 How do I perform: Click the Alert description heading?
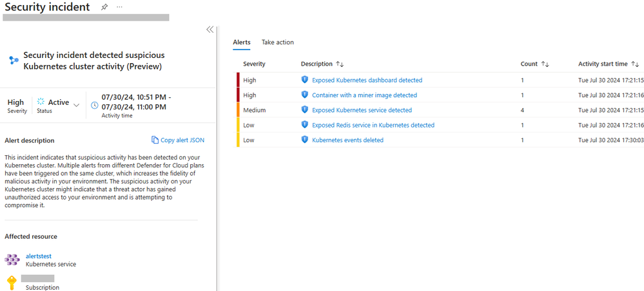point(30,140)
